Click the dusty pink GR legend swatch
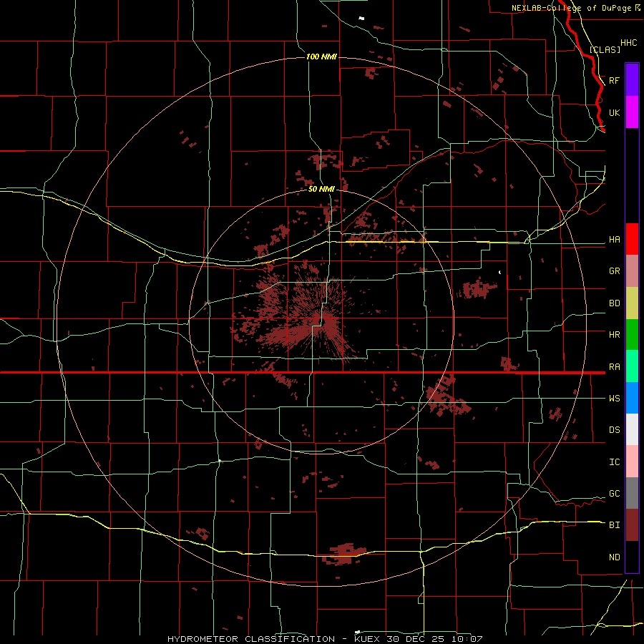The width and height of the screenshot is (644, 644). (632, 271)
